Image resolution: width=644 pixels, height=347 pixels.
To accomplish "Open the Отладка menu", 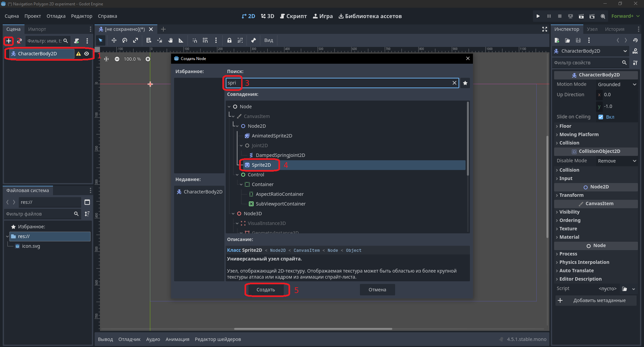I will pos(56,16).
